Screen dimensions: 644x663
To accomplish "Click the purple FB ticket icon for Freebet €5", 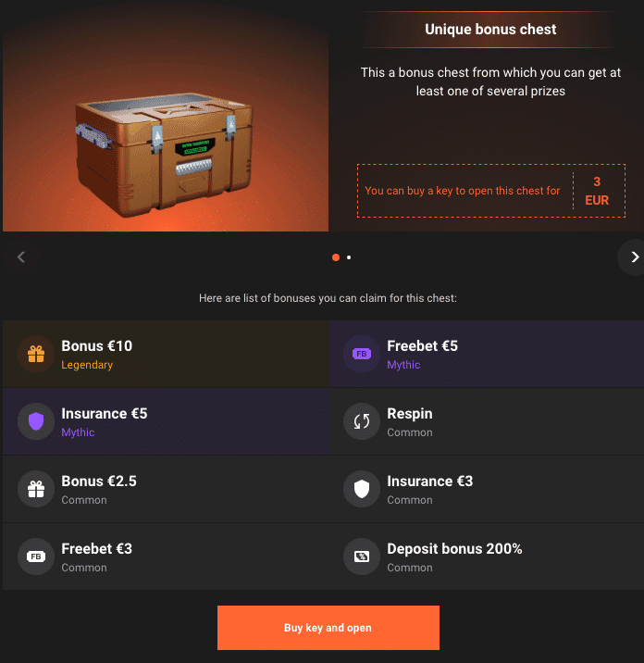I will [x=362, y=354].
